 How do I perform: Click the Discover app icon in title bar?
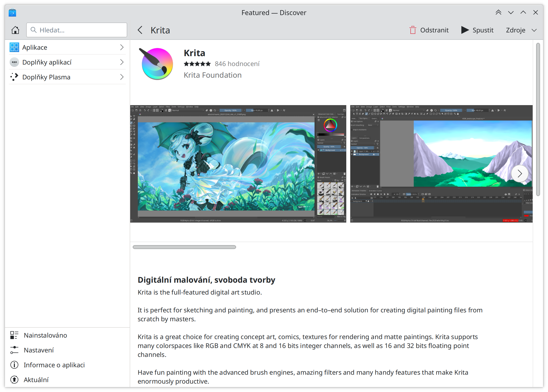(12, 13)
